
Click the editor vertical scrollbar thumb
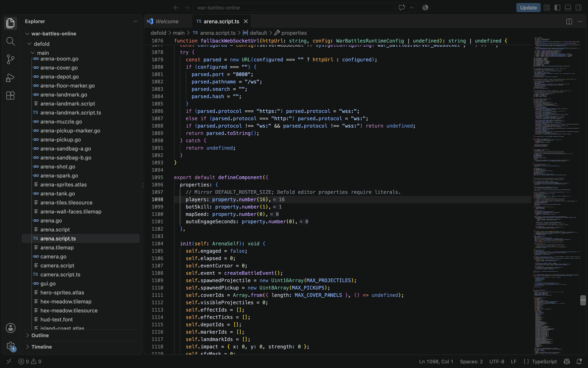pyautogui.click(x=583, y=300)
